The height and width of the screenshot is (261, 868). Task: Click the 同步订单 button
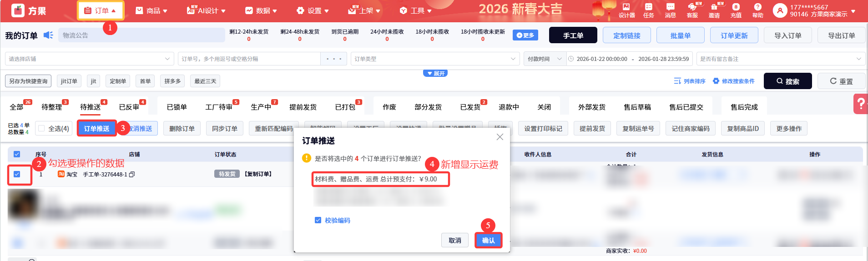pos(225,129)
